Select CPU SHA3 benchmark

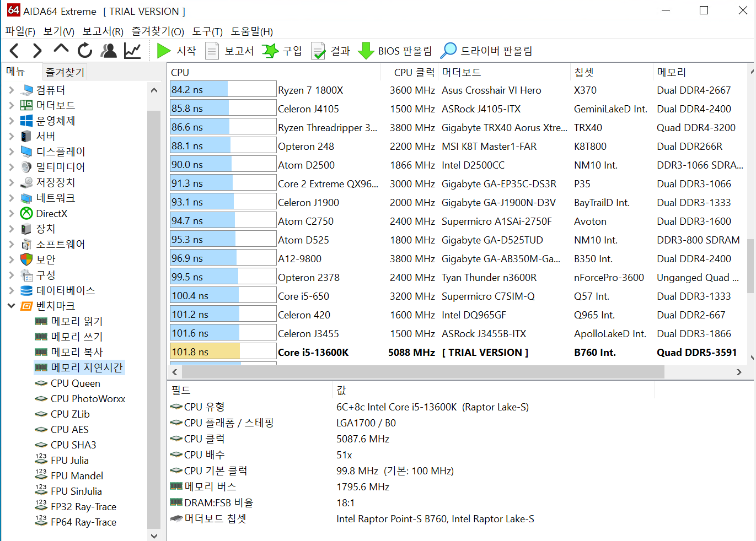click(73, 445)
